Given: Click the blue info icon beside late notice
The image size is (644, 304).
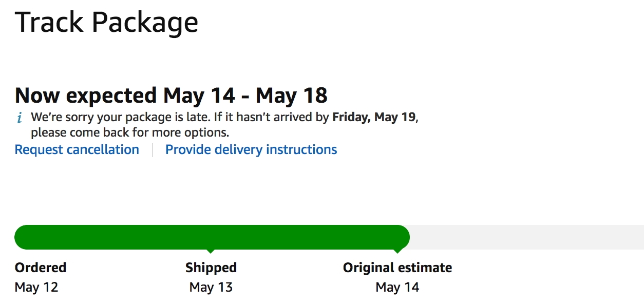Looking at the screenshot, I should pos(20,119).
